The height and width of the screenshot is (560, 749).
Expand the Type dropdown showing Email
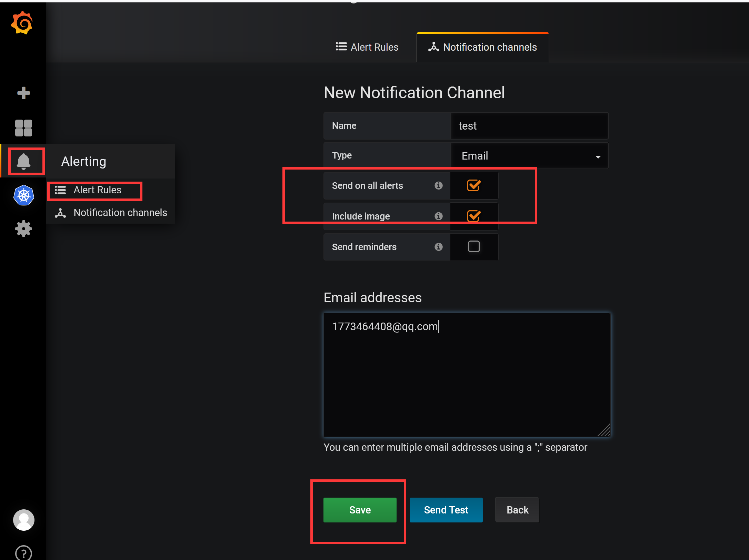(529, 156)
